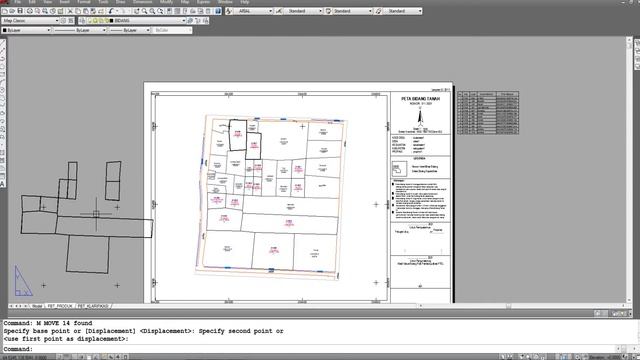Open the Dimension Style icon
Image resolution: width=640 pixels, height=360 pixels.
(x=279, y=11)
